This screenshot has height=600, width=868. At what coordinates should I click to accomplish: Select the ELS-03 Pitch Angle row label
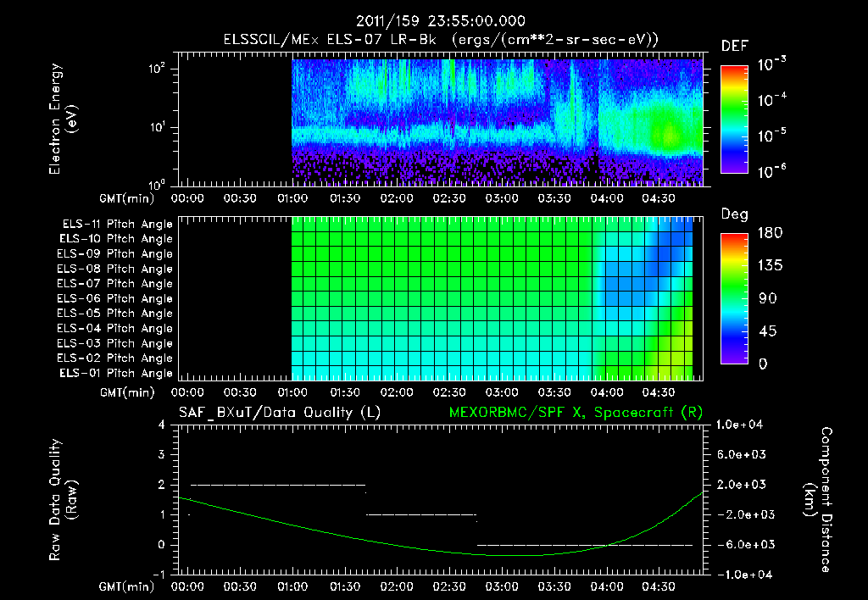(115, 344)
